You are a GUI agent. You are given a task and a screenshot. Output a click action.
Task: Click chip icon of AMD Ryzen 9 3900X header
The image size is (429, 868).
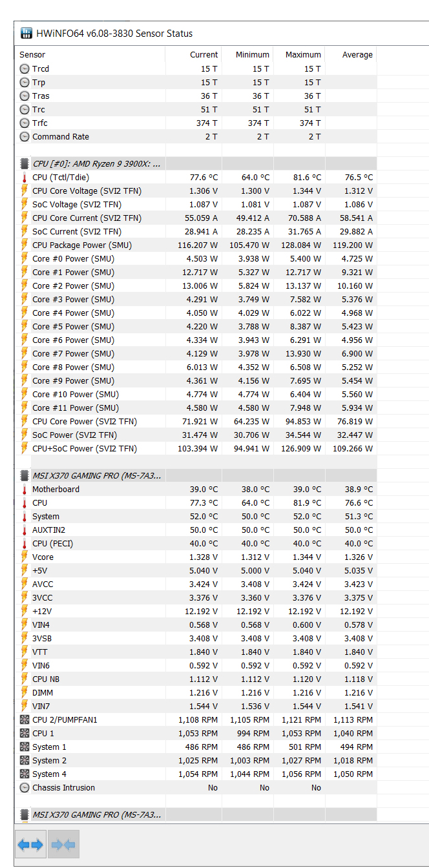(25, 163)
